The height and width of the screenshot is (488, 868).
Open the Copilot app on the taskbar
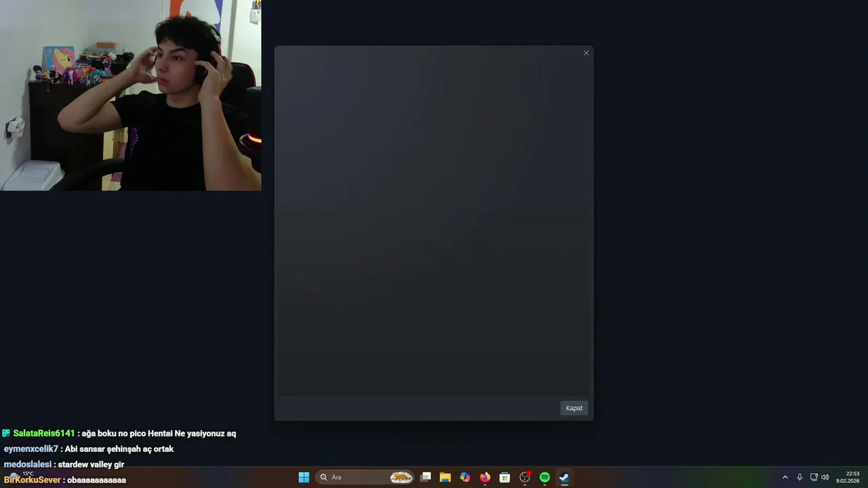pos(465,477)
